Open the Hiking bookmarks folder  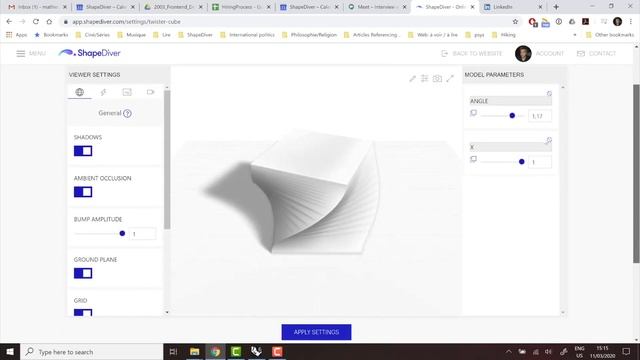[504, 35]
